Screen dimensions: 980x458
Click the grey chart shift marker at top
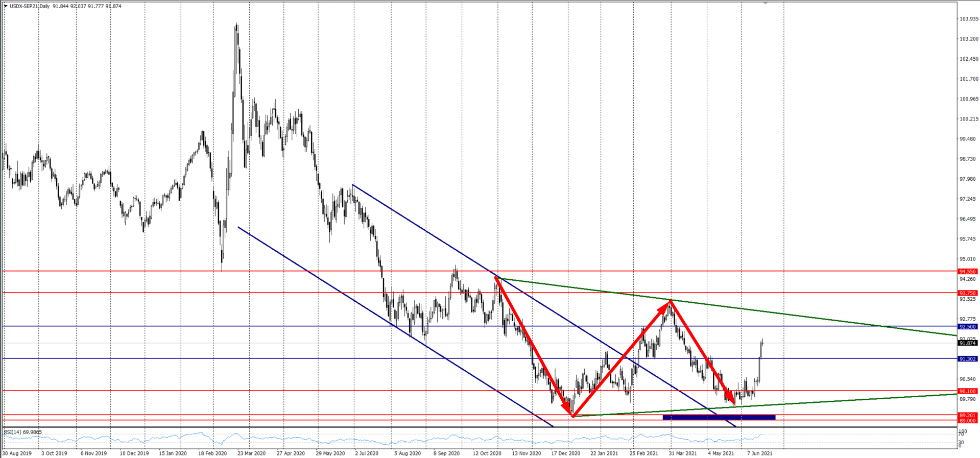[x=765, y=4]
